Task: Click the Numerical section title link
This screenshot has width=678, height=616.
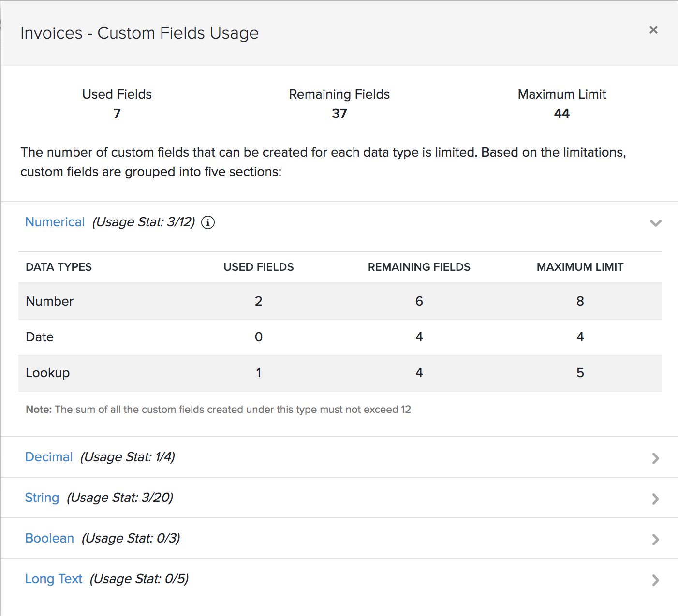Action: 55,222
